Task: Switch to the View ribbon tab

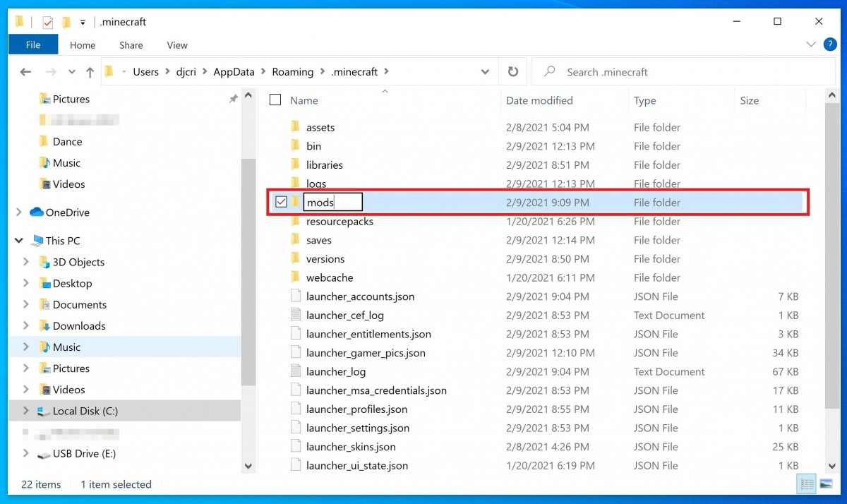Action: (177, 45)
